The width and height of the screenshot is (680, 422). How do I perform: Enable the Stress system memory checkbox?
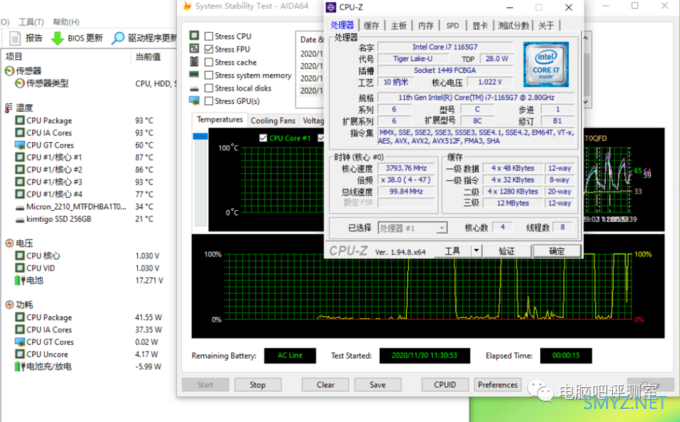click(209, 75)
